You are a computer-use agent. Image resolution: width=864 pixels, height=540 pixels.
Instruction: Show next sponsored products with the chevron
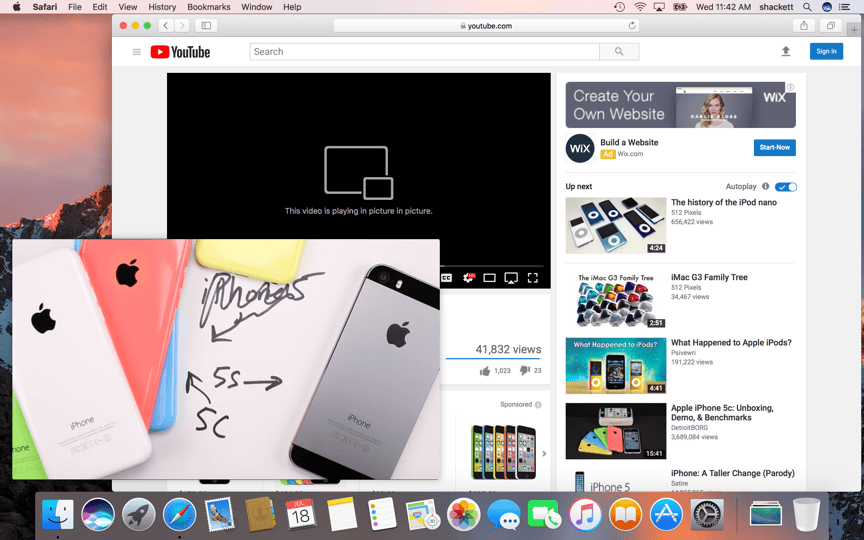click(x=544, y=453)
